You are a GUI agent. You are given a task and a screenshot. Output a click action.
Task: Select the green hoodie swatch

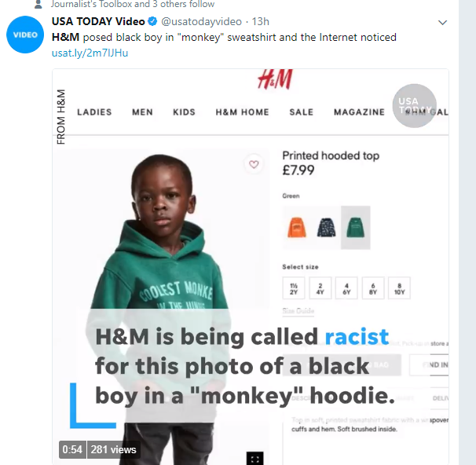(355, 228)
